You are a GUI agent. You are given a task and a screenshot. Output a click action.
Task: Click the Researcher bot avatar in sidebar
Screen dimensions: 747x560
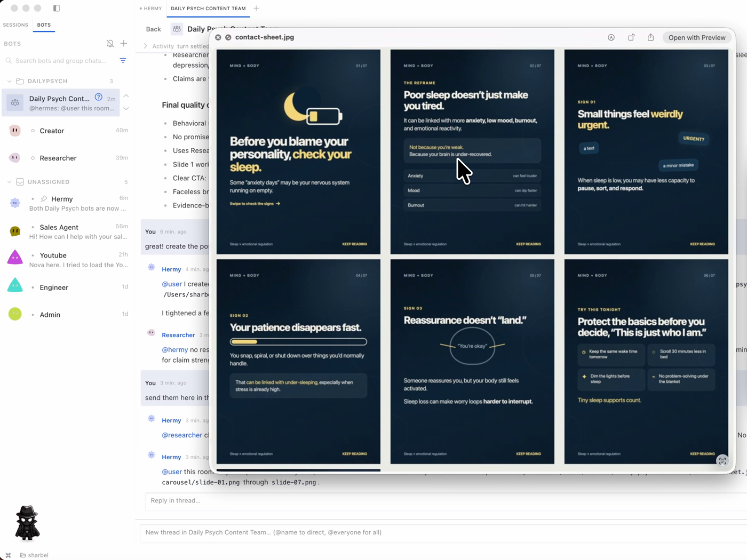pyautogui.click(x=15, y=158)
